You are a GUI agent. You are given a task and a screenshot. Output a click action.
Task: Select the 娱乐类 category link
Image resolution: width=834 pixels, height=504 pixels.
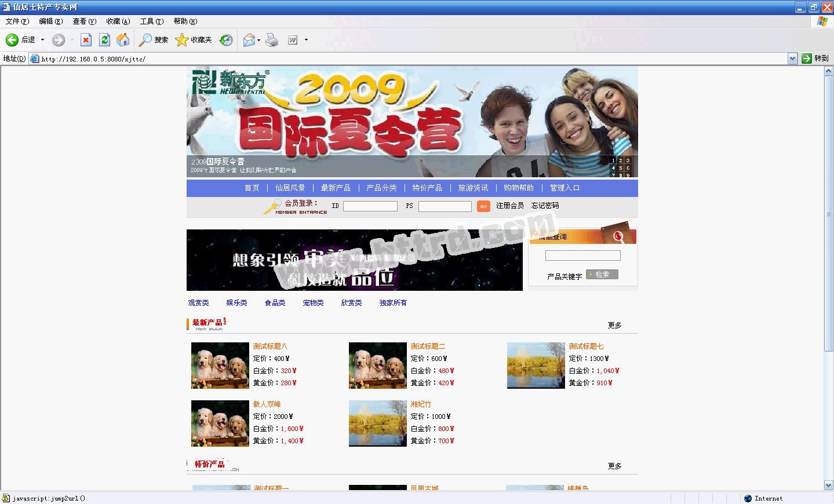click(x=236, y=302)
